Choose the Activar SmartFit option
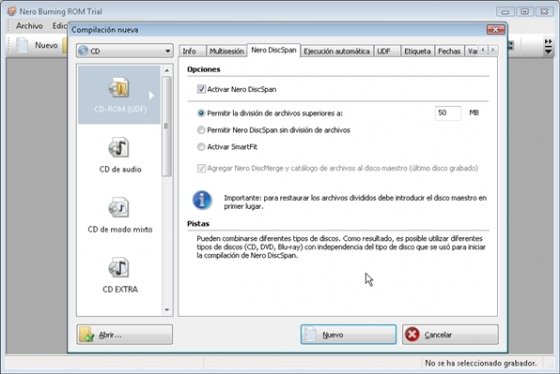This screenshot has width=560, height=374. (201, 147)
